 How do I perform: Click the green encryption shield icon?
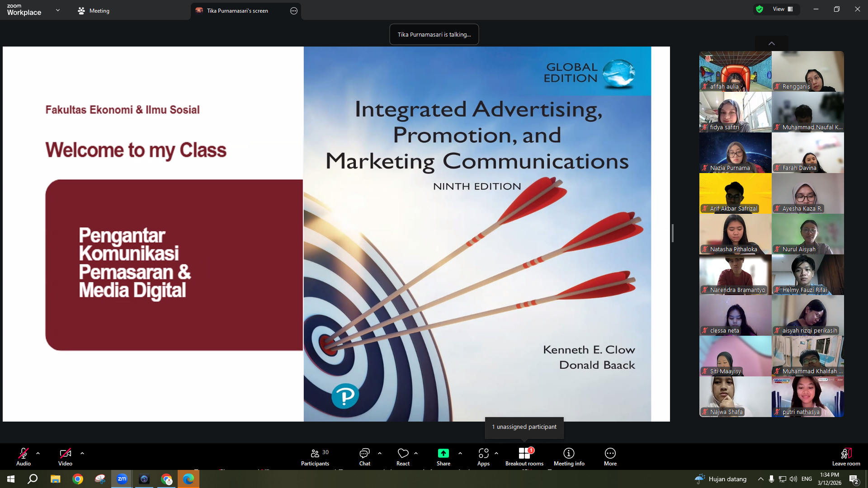click(759, 9)
